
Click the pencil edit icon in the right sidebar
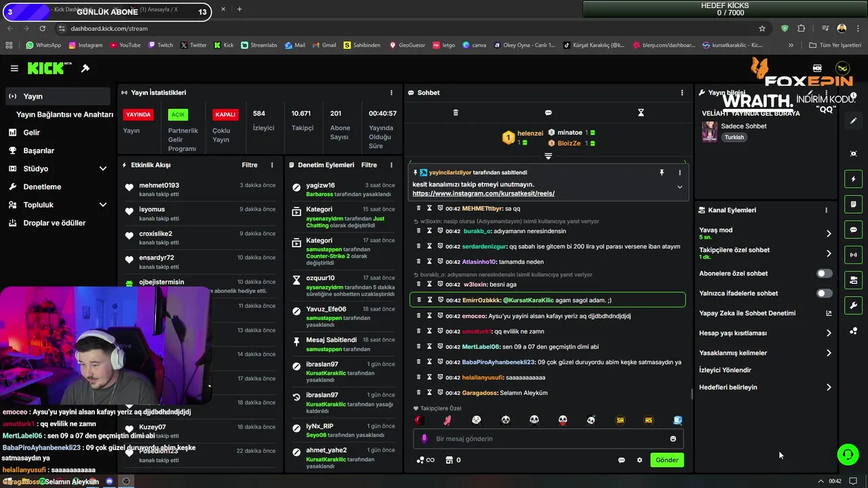point(854,121)
